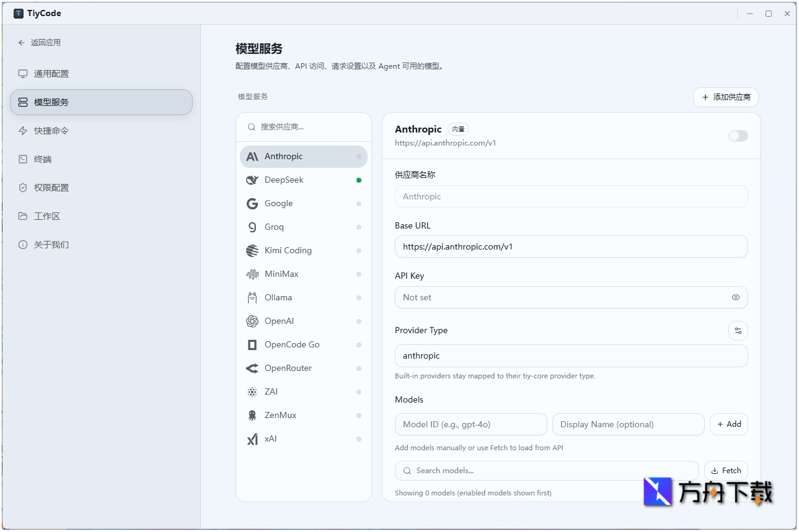This screenshot has width=799, height=532.
Task: Click the MiniMax waveform logo icon
Action: [x=252, y=274]
